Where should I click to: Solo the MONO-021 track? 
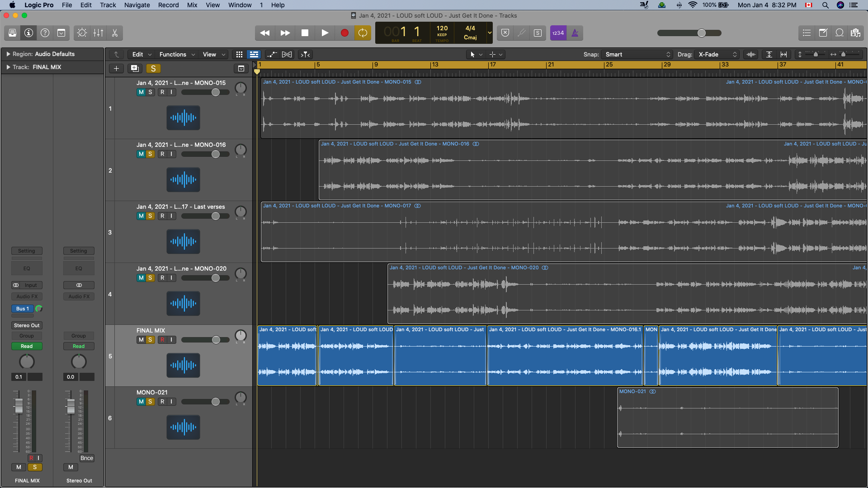pyautogui.click(x=150, y=402)
